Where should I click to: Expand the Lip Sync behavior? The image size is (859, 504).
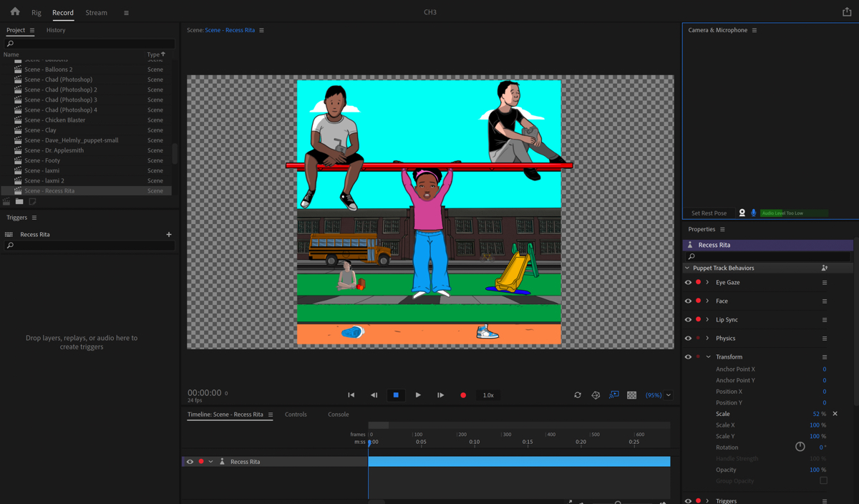707,320
